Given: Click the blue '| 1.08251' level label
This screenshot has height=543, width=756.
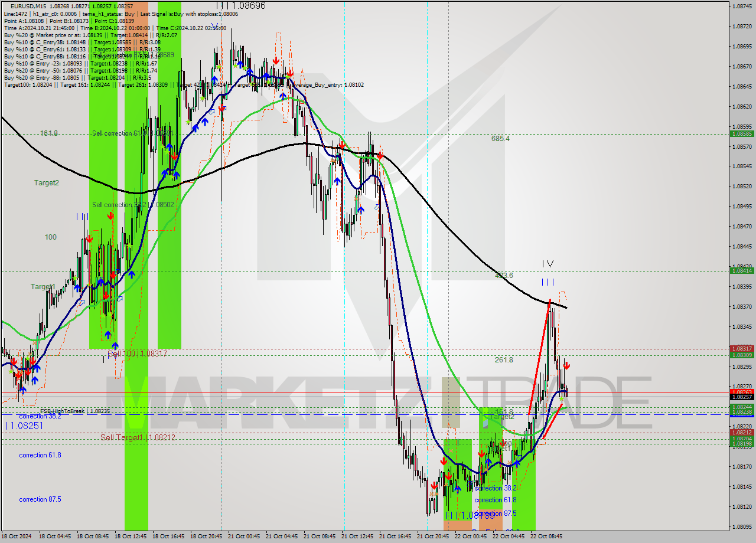Looking at the screenshot, I should (x=24, y=426).
